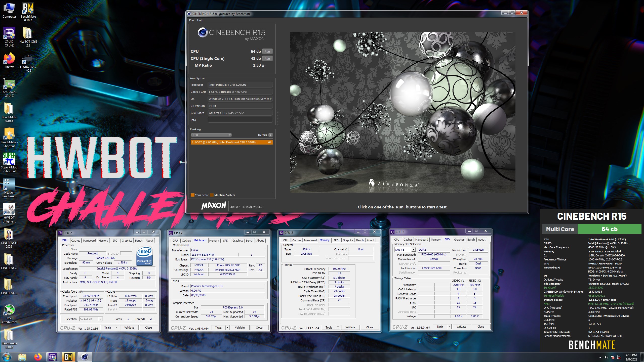This screenshot has width=644, height=362.
Task: Click the volume speaker tray icon
Action: 606,357
